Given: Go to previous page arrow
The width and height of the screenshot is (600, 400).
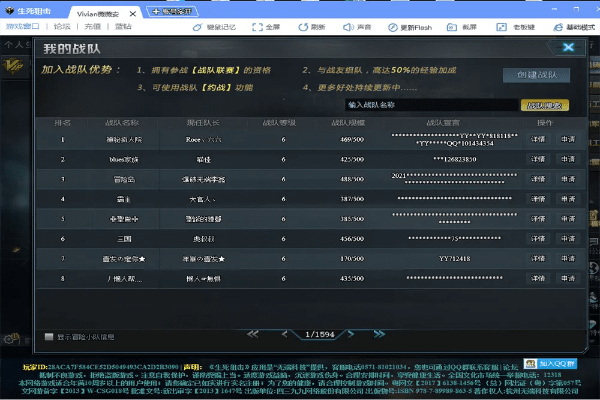Looking at the screenshot, I should 284,334.
